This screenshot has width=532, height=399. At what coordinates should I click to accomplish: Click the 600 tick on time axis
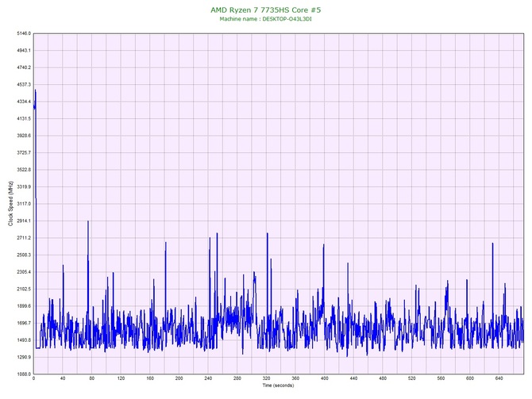(470, 378)
